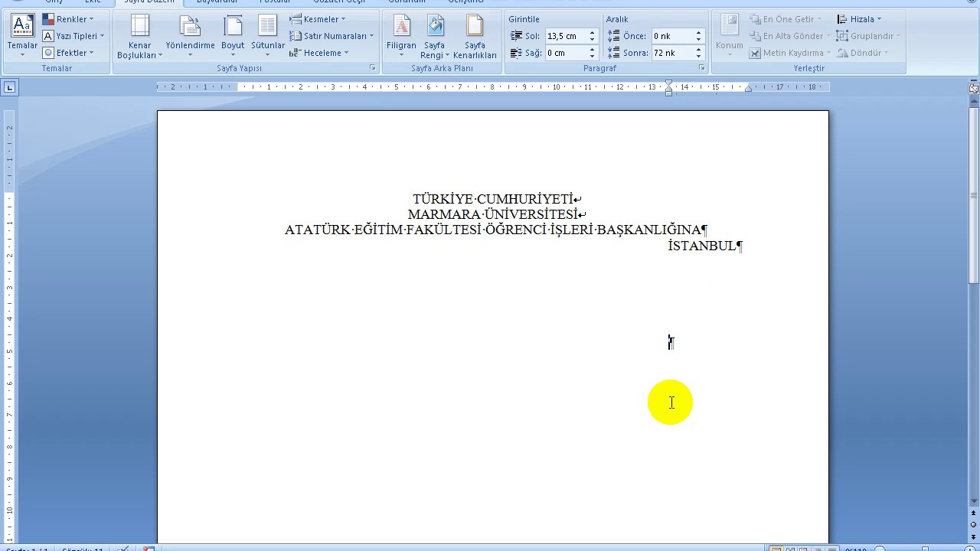Viewport: 980px width, 551px height.
Task: Open the Kesmeler breaks menu
Action: tap(318, 19)
